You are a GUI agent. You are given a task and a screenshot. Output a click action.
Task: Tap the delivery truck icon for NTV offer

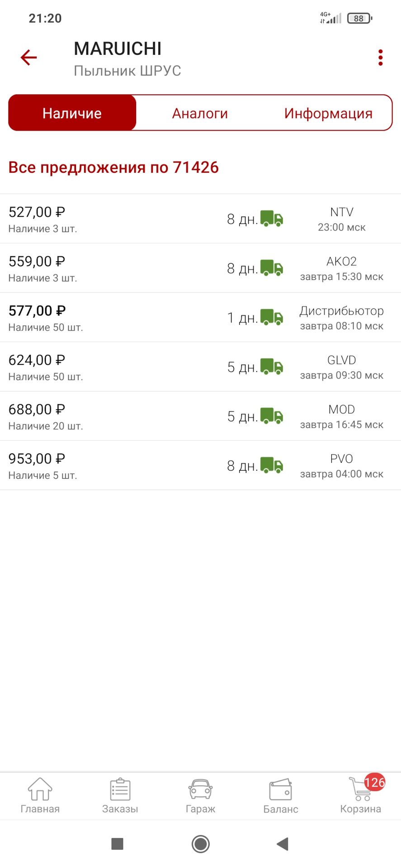(272, 219)
